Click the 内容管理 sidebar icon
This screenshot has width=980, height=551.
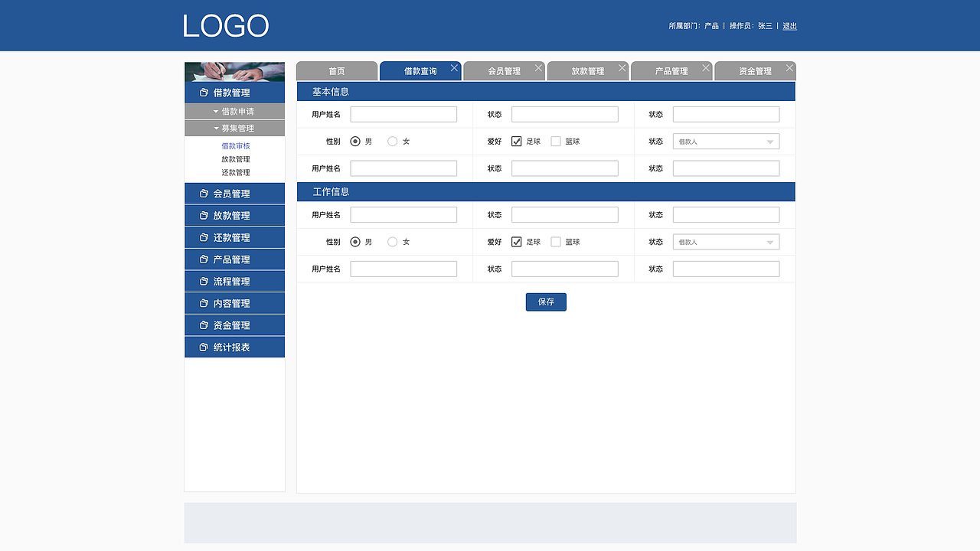[204, 304]
